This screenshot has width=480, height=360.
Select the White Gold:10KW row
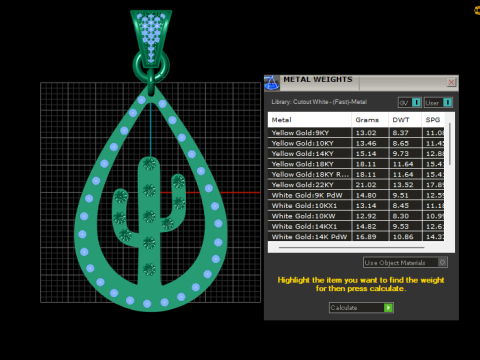point(356,216)
